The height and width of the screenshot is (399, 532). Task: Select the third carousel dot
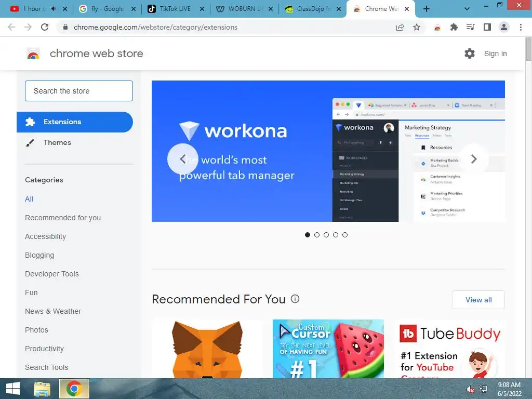point(326,235)
